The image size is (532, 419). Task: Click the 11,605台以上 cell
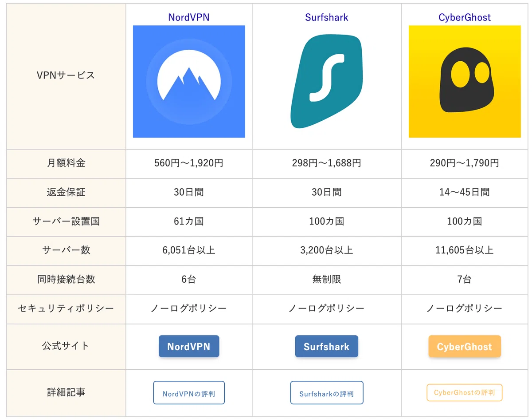(465, 251)
